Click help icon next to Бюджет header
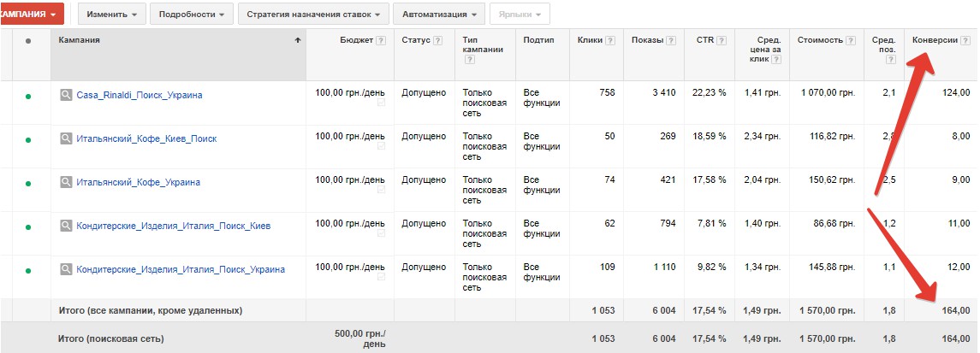Viewport: 980px width, 353px height. coord(381,40)
